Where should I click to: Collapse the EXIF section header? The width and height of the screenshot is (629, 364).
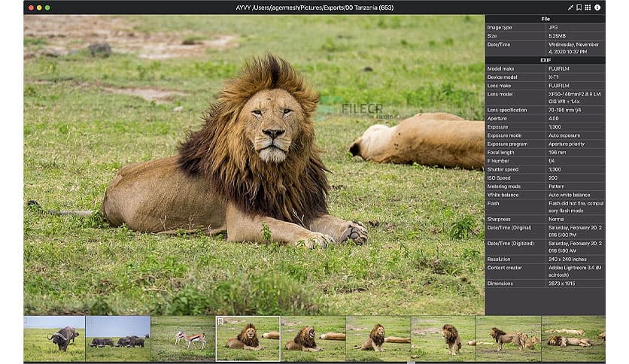coord(545,59)
